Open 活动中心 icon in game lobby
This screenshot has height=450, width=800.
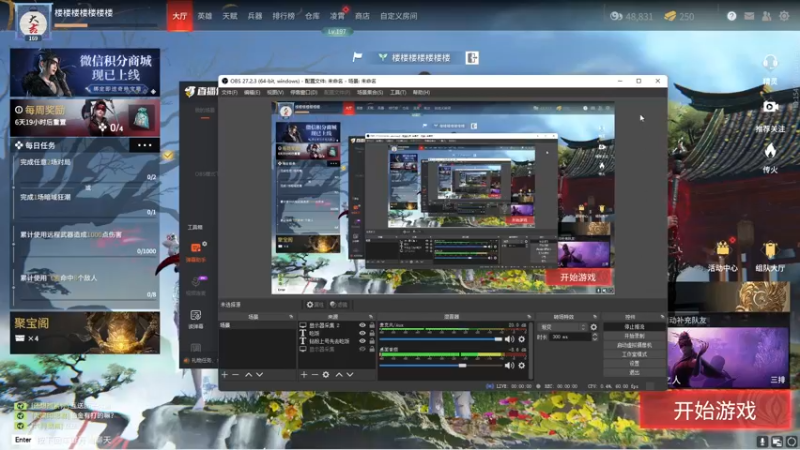pyautogui.click(x=722, y=249)
